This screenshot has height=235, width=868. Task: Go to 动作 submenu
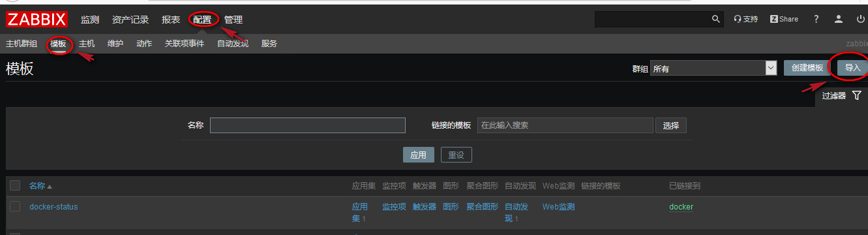tap(144, 44)
